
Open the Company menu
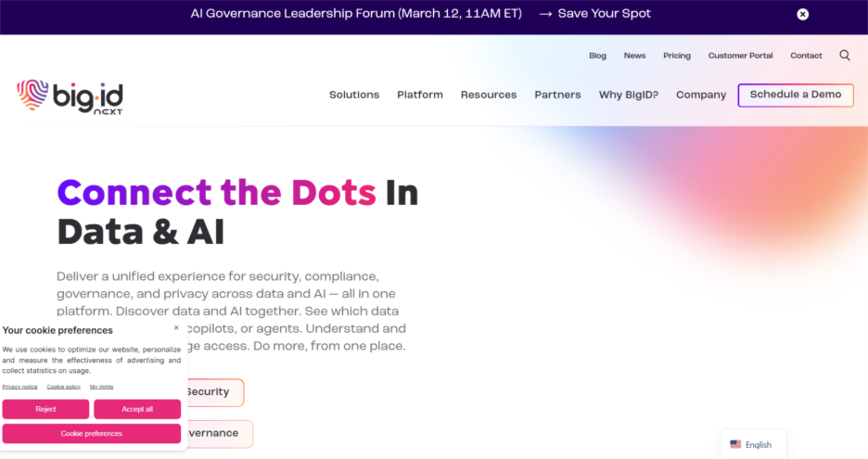coord(701,95)
